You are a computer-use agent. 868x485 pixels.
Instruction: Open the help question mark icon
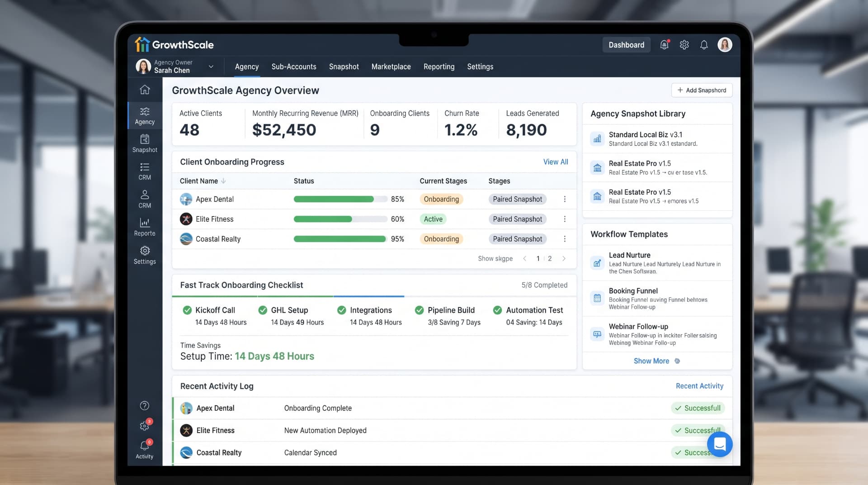click(145, 406)
